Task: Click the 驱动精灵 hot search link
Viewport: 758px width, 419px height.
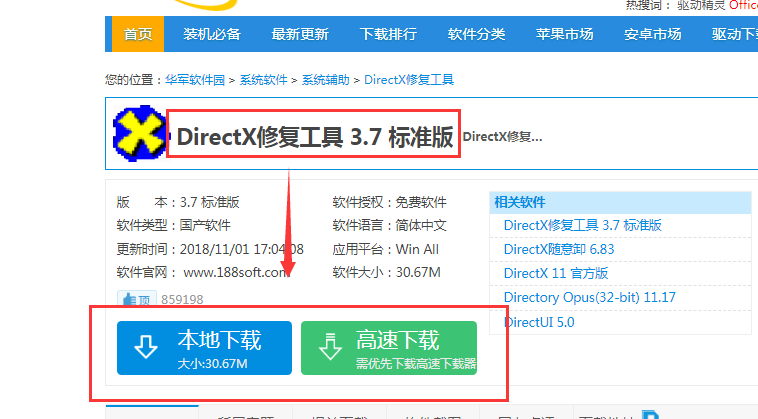Action: point(701,5)
